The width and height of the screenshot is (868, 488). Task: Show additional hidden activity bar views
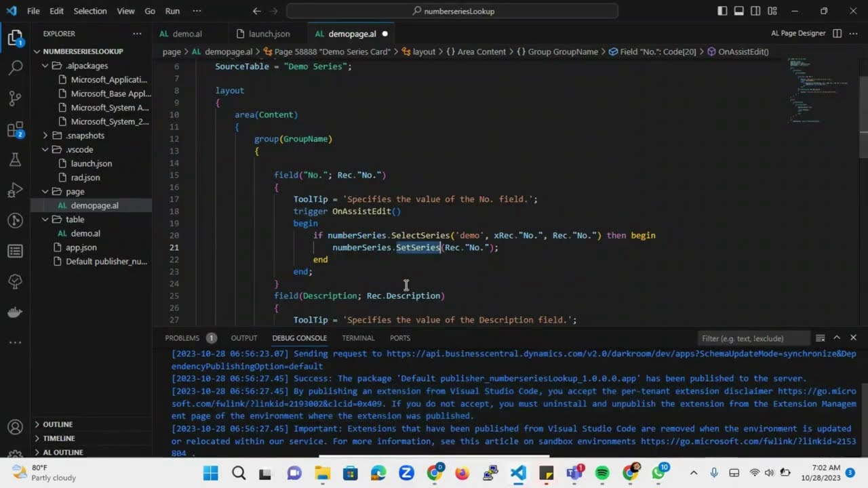click(15, 342)
